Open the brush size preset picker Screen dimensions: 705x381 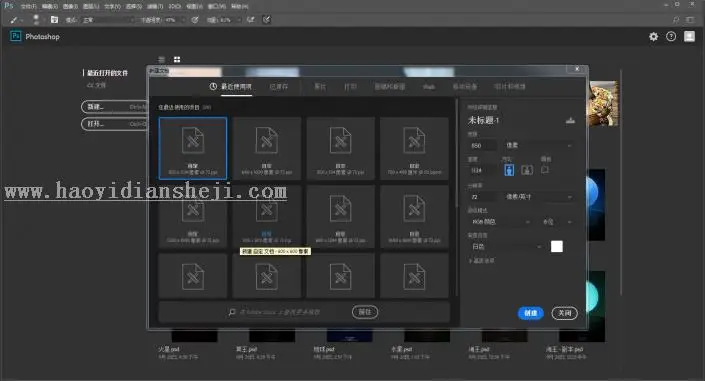point(36,19)
